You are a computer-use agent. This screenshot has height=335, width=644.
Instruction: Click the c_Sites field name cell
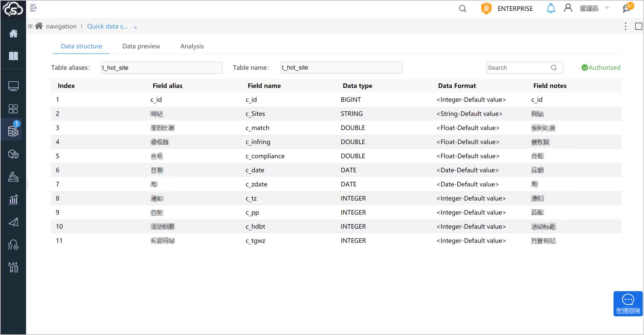pyautogui.click(x=255, y=114)
